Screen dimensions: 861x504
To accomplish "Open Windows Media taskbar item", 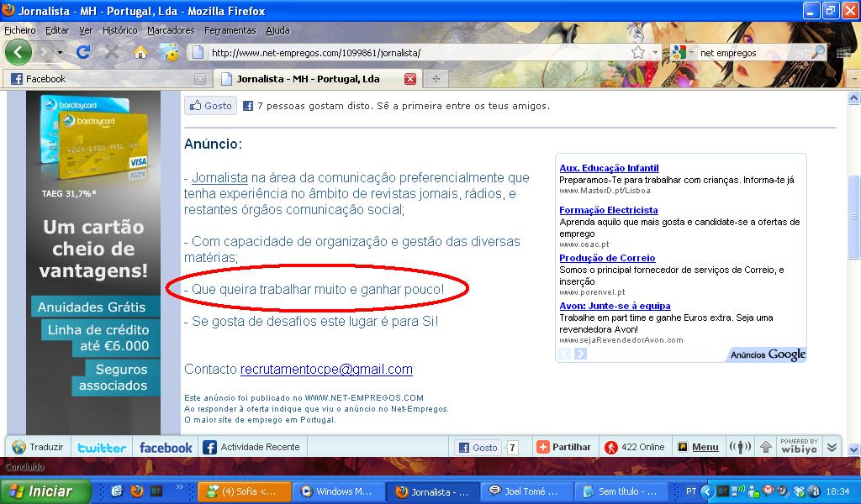I will point(336,491).
